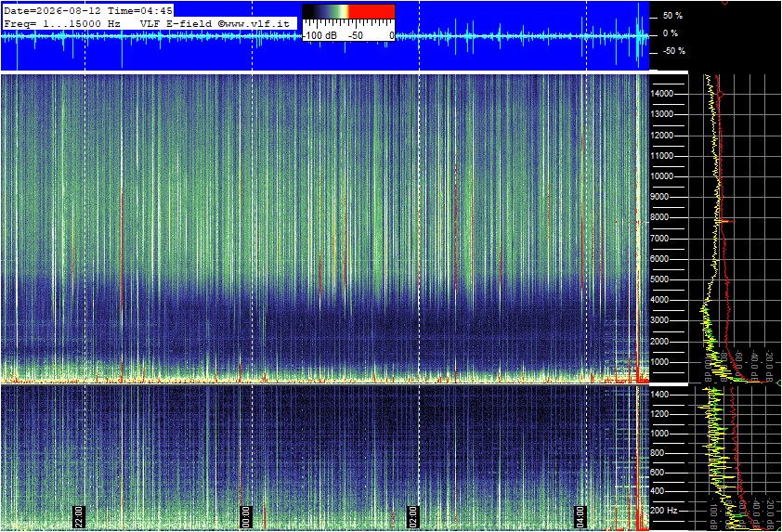
Task: Click the 5000 frequency axis label
Action: point(660,279)
